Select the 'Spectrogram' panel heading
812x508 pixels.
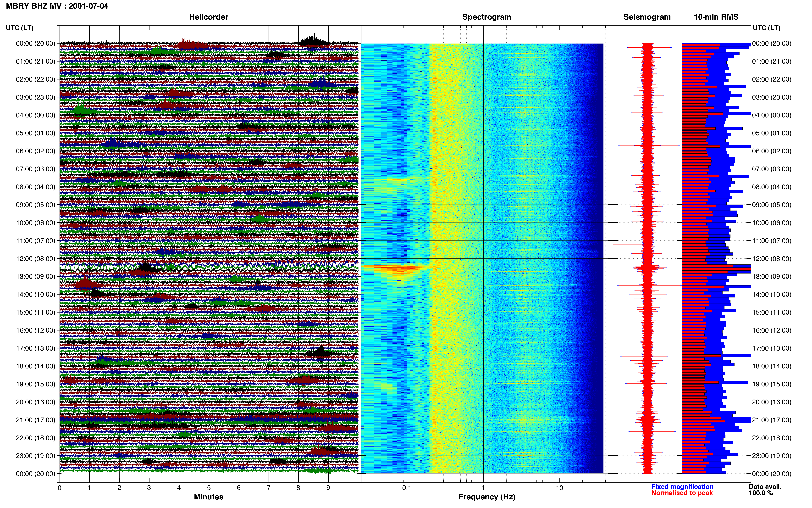(486, 17)
